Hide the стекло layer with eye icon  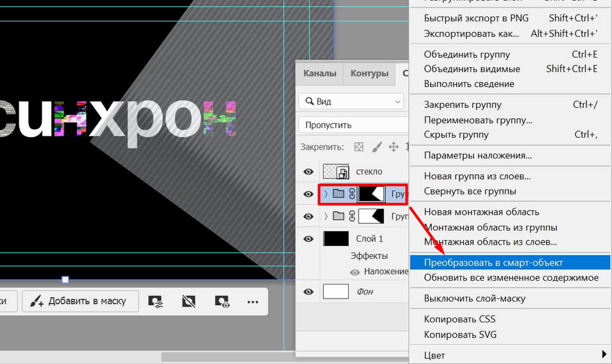tap(308, 173)
